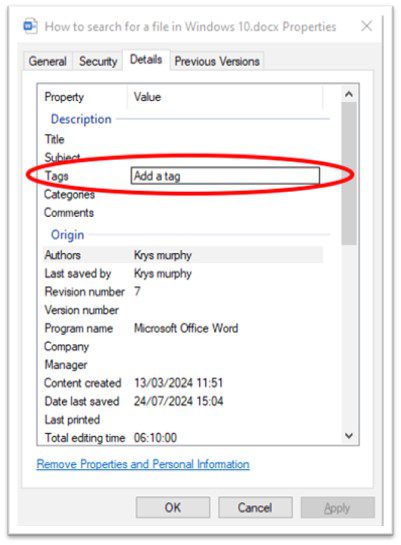The height and width of the screenshot is (545, 401).
Task: Confirm with the OK button
Action: coord(173,508)
